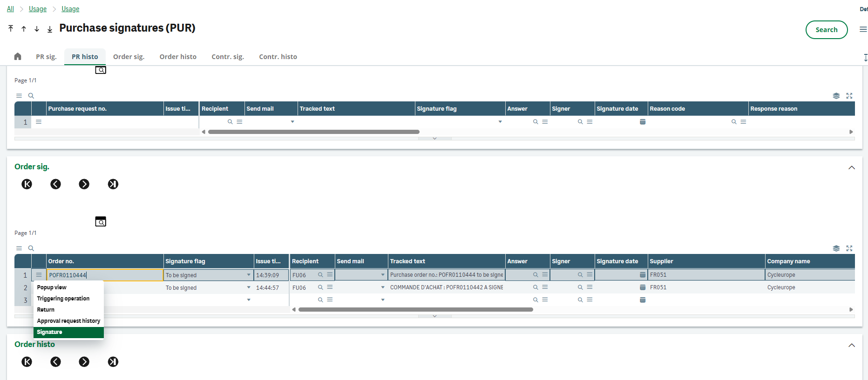Open calendar for row 3 Signature date in Order sig.
Image resolution: width=868 pixels, height=380 pixels.
coord(643,300)
